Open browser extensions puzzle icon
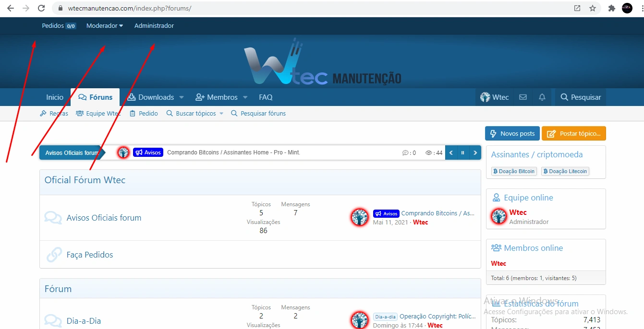Screen dimensions: 644x329 pyautogui.click(x=611, y=8)
